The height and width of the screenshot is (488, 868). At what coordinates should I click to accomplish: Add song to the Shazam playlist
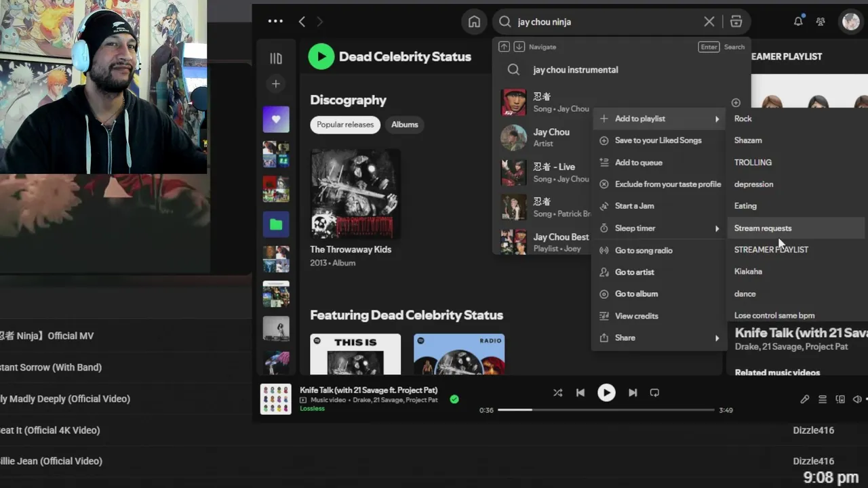pyautogui.click(x=796, y=140)
